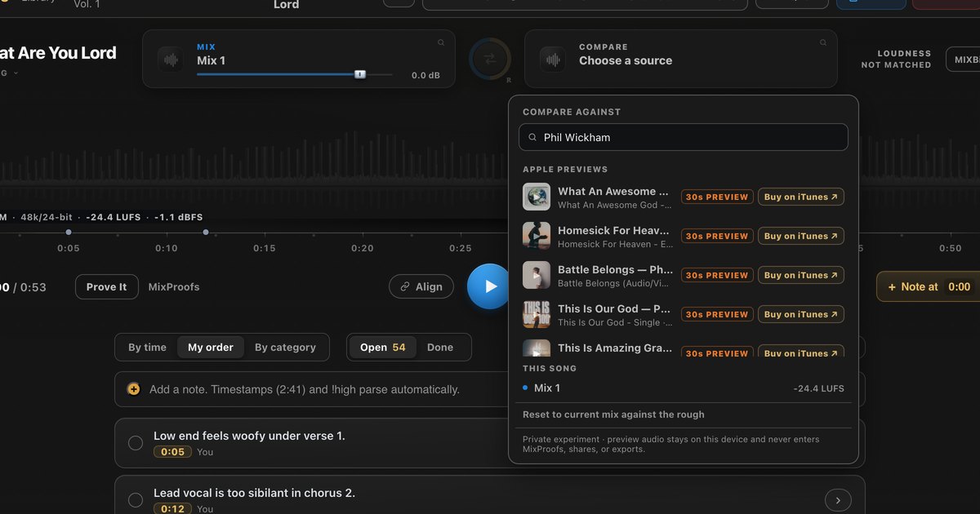This screenshot has height=514, width=980.
Task: Play the This Is Our God artwork preview
Action: pyautogui.click(x=537, y=314)
